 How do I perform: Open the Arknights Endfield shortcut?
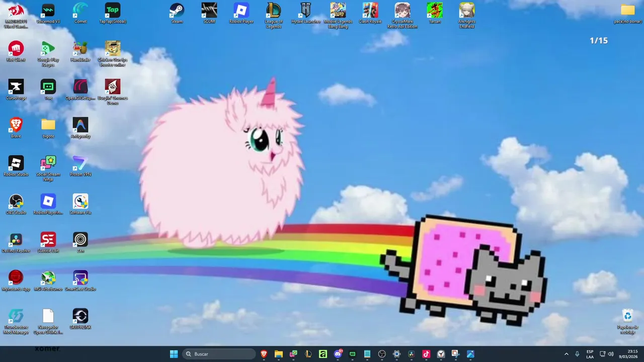click(466, 16)
